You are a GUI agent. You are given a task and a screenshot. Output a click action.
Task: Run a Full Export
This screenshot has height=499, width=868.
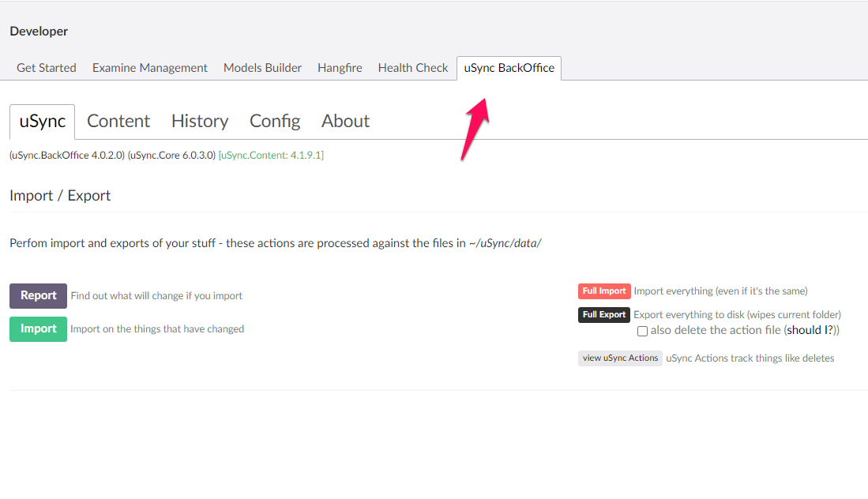604,315
